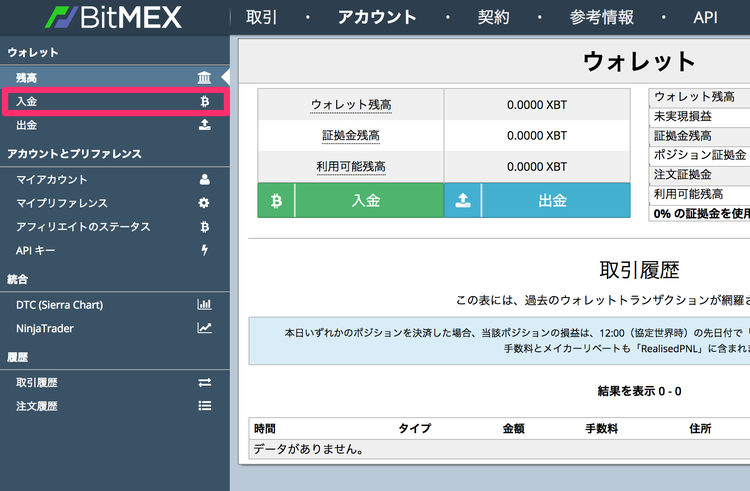Click the green 入金 deposit button
750x491 pixels.
(351, 200)
